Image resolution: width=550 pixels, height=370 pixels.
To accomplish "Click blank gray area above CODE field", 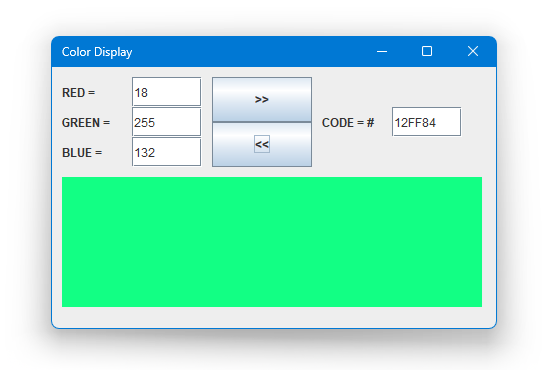I will coord(403,89).
